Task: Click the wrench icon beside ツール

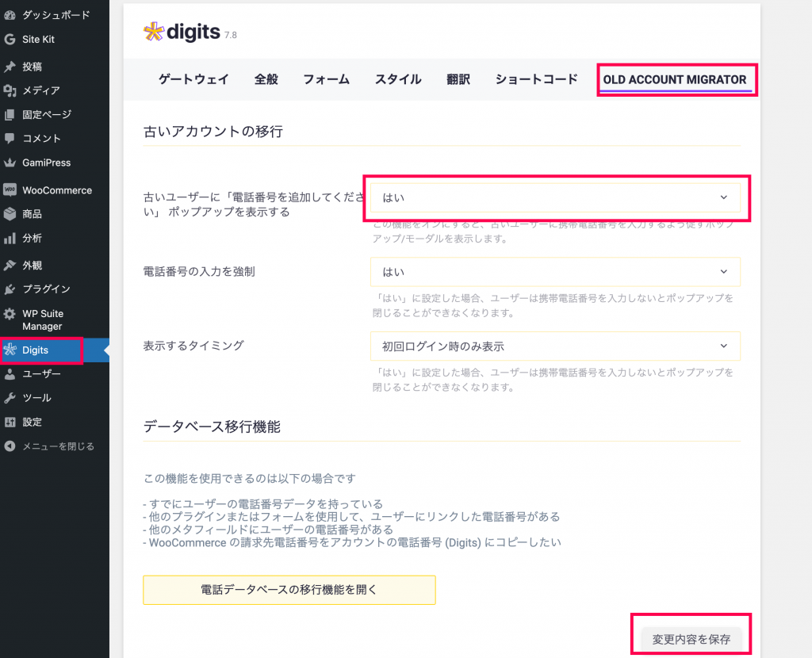Action: point(10,398)
